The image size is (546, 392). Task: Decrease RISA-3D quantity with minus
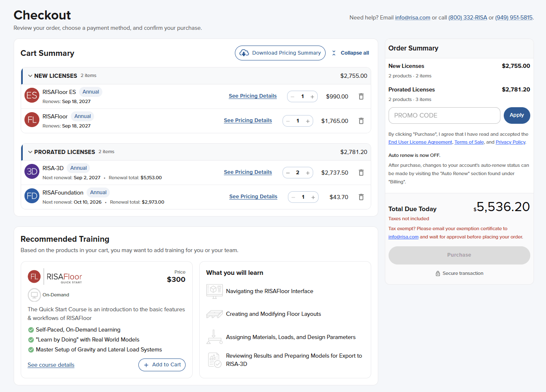(x=288, y=173)
